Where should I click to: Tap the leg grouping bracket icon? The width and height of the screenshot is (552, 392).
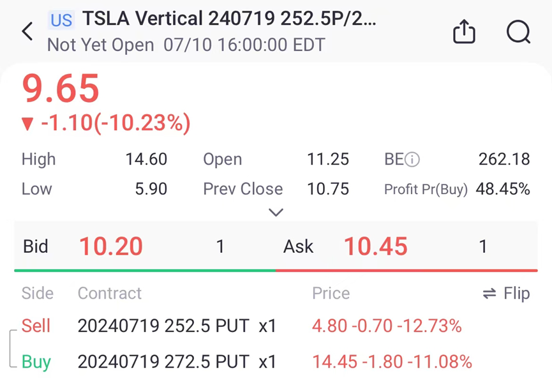tap(13, 348)
